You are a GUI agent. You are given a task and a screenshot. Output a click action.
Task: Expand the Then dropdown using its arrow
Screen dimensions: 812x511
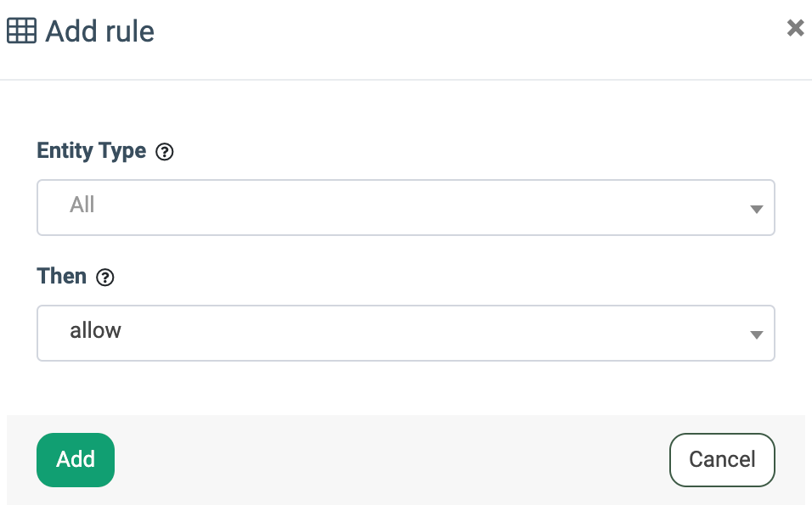coord(756,334)
